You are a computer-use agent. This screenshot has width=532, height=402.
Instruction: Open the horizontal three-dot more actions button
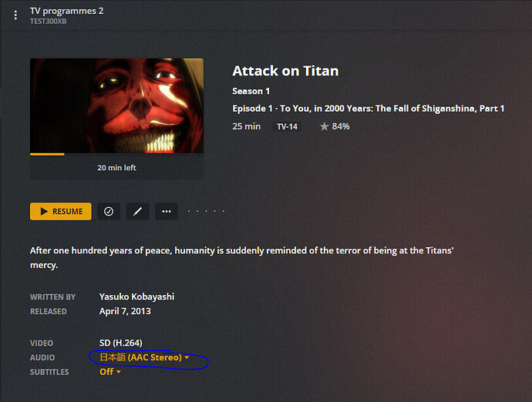point(167,212)
